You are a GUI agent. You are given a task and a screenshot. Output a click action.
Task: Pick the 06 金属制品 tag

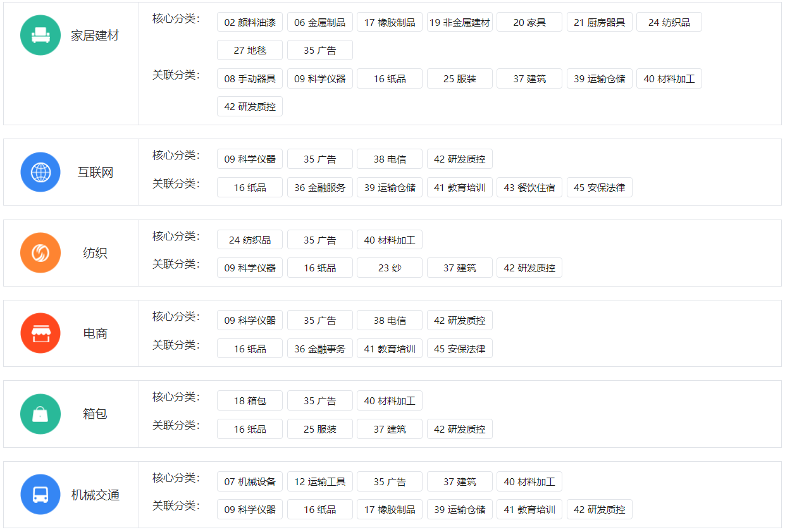320,22
